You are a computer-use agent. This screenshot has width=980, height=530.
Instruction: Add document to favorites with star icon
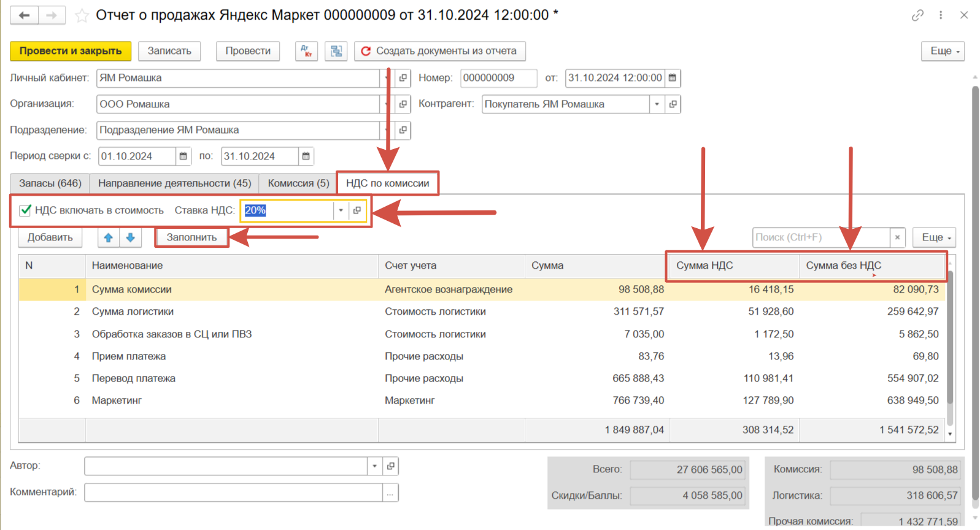pos(82,15)
